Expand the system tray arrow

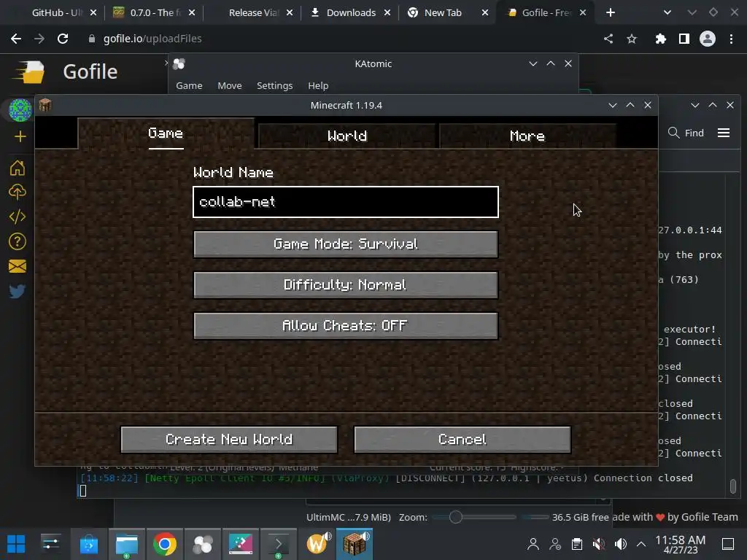[641, 544]
